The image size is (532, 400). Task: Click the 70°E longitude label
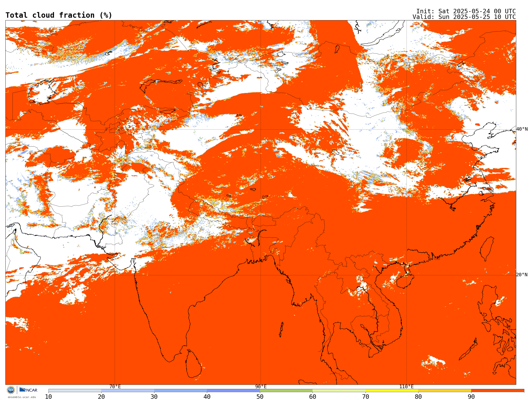[x=115, y=386]
